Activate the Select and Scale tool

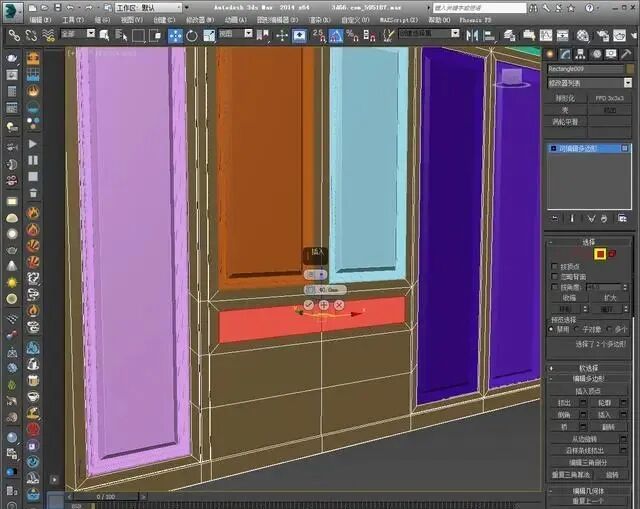[x=209, y=36]
